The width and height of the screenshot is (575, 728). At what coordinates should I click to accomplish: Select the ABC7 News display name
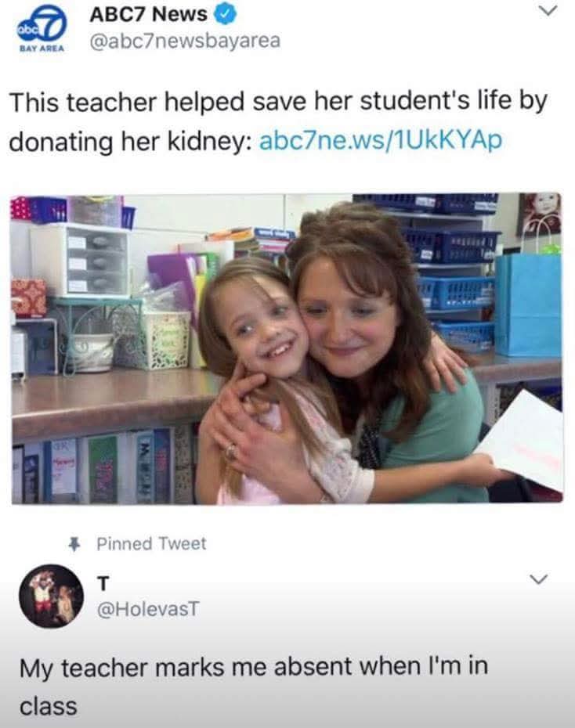click(148, 14)
